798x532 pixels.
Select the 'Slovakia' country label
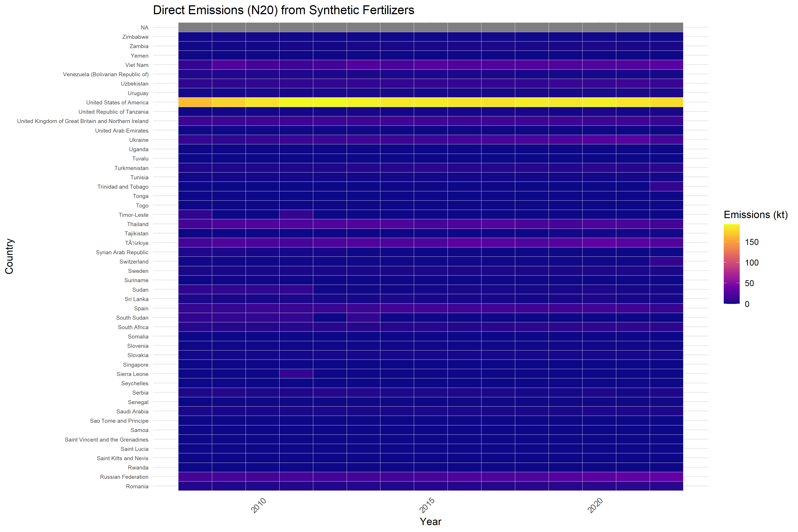click(x=138, y=355)
